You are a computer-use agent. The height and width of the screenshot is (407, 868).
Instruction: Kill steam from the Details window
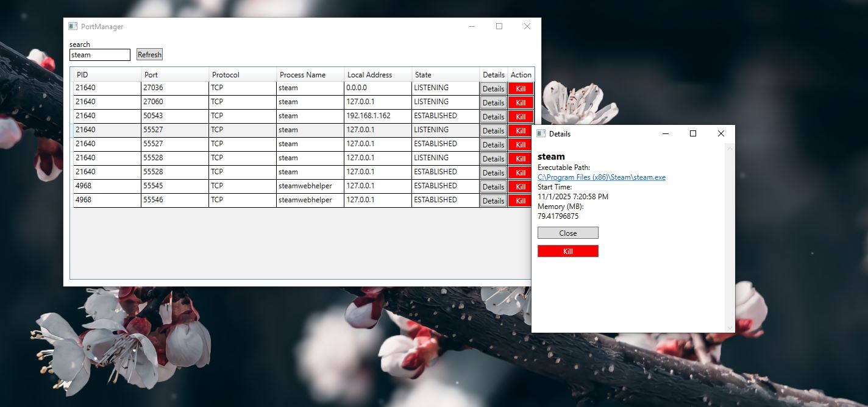(x=568, y=251)
